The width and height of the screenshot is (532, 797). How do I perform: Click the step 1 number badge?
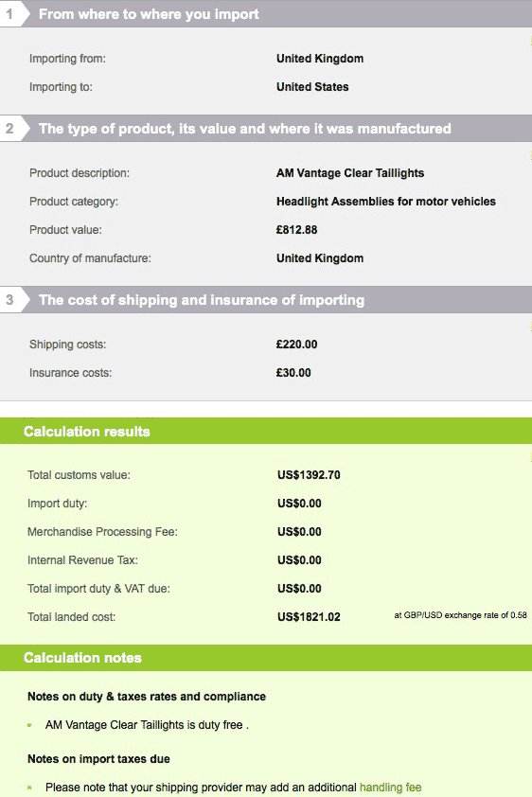click(9, 13)
